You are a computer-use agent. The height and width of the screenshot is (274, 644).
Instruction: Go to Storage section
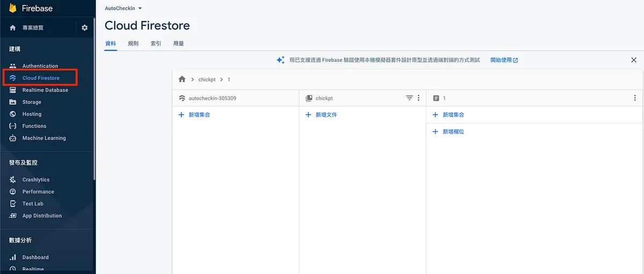(x=32, y=102)
